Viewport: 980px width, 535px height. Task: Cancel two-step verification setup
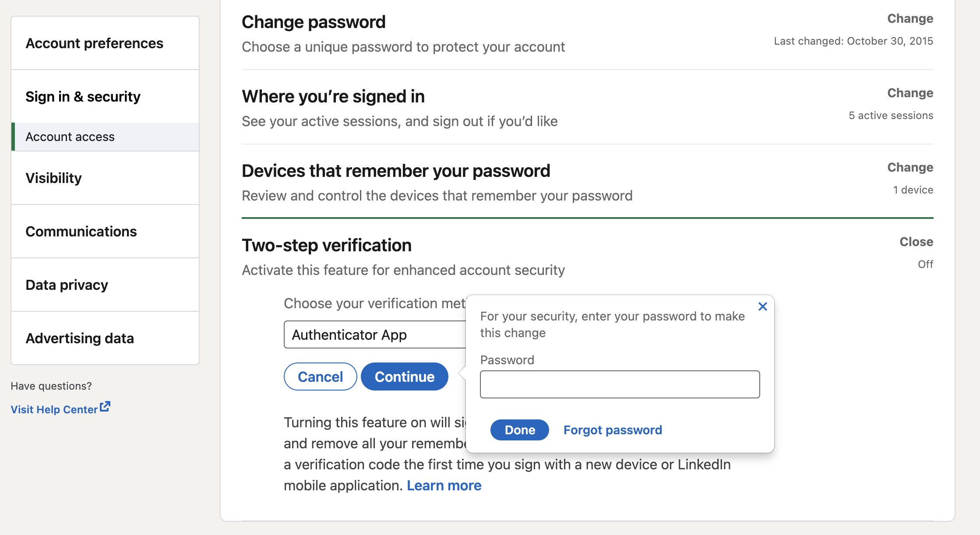tap(320, 377)
